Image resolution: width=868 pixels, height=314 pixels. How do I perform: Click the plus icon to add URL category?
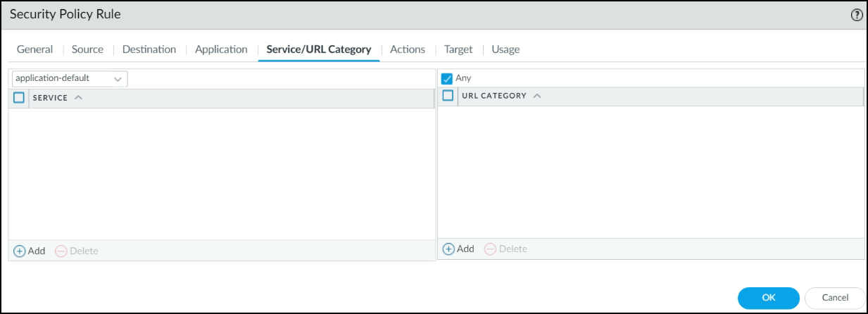point(448,249)
